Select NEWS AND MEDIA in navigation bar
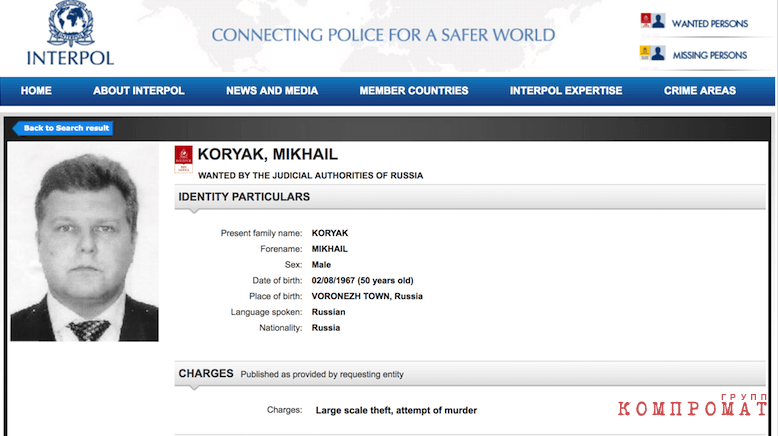Viewport: 778px width, 436px height. click(x=272, y=91)
